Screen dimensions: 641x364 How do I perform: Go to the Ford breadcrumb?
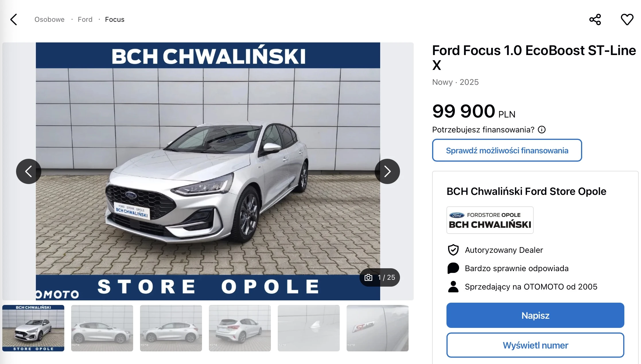(85, 19)
